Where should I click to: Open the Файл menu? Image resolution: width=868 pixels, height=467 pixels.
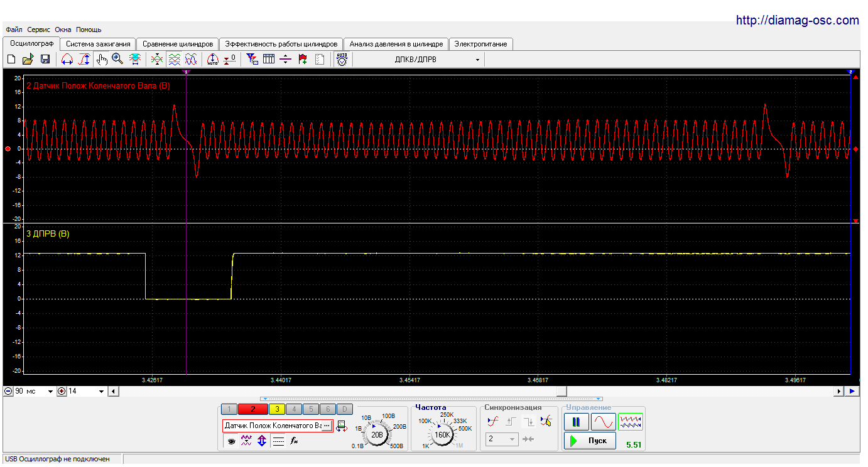pos(14,30)
